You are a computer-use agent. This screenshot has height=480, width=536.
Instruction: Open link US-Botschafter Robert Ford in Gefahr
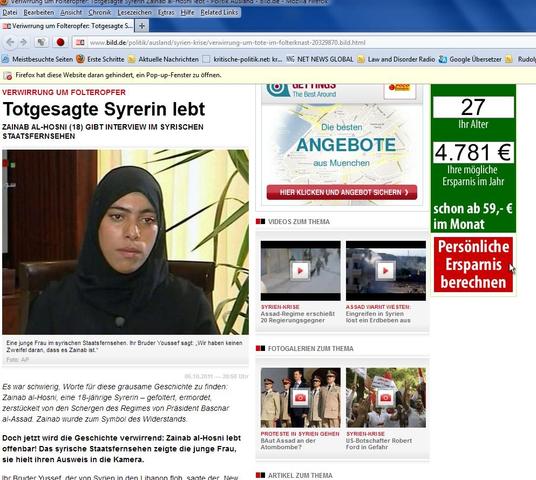379,444
